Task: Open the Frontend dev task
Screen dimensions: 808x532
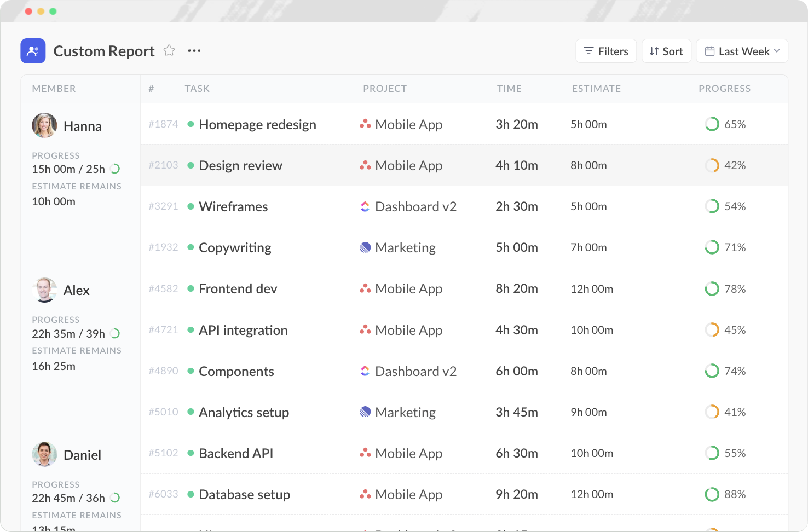Action: point(238,288)
